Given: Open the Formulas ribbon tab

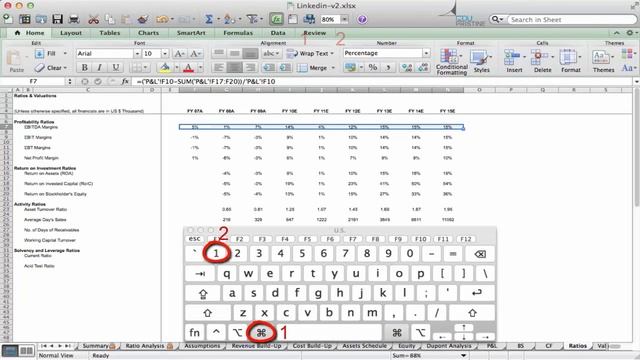Looking at the screenshot, I should point(238,33).
